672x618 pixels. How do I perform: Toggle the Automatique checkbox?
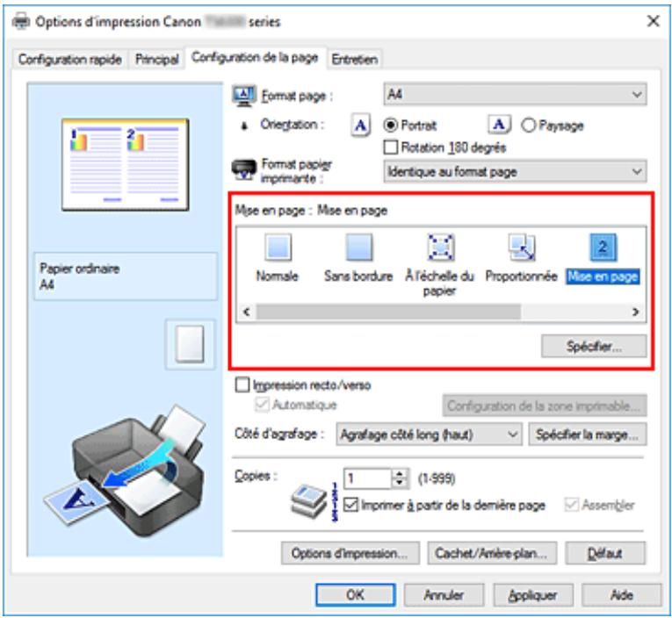(x=262, y=405)
